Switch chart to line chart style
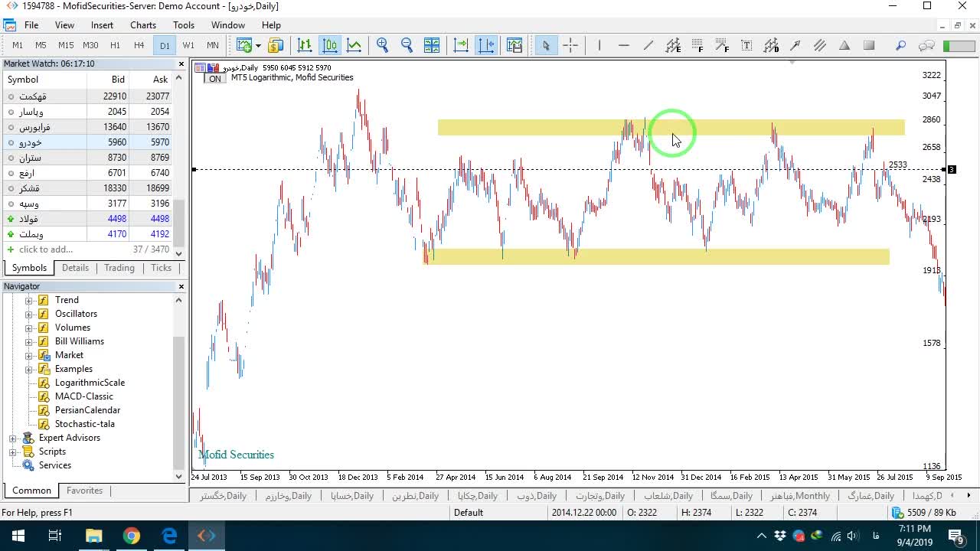Screen dimensions: 980x551 (x=354, y=46)
